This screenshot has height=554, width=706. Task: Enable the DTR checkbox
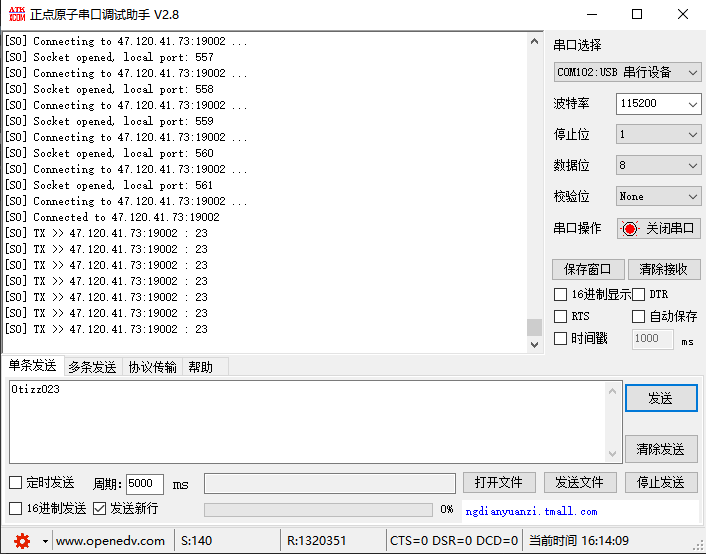pos(638,295)
